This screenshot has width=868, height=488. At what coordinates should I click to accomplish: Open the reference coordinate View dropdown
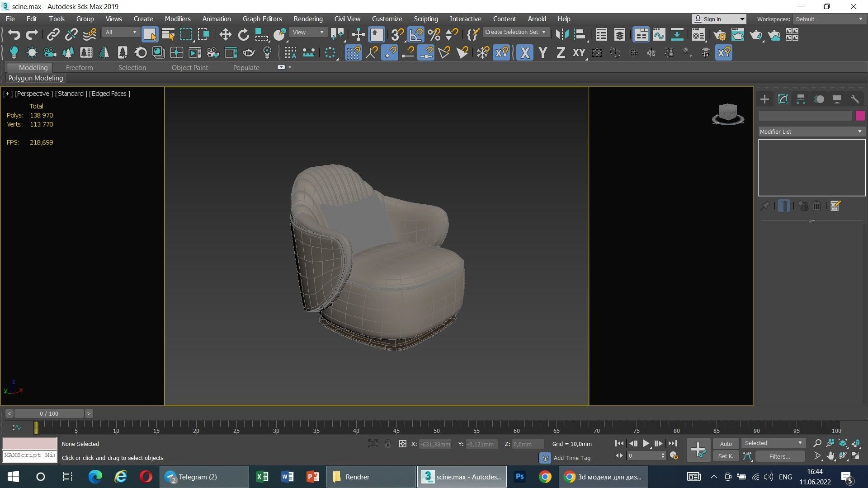(x=308, y=32)
